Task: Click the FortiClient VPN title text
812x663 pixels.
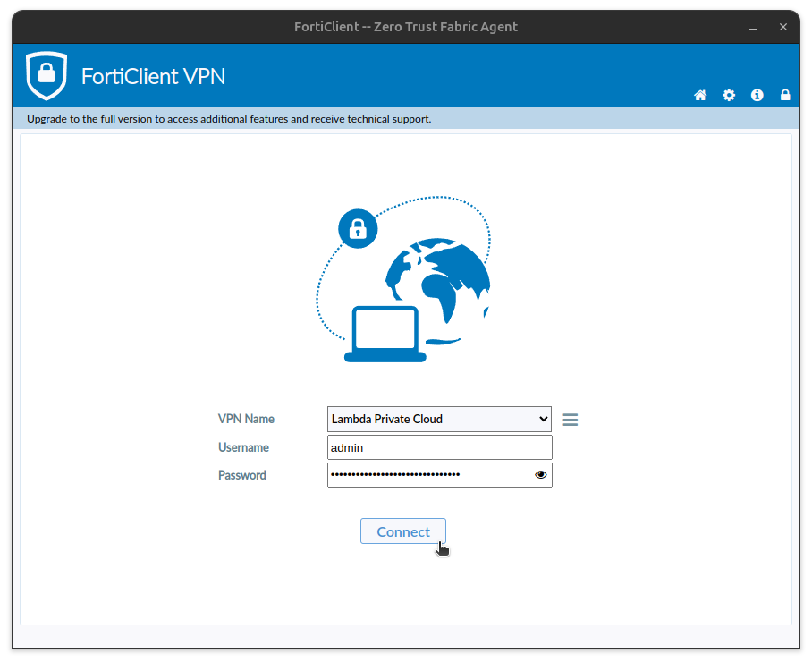Action: click(153, 76)
